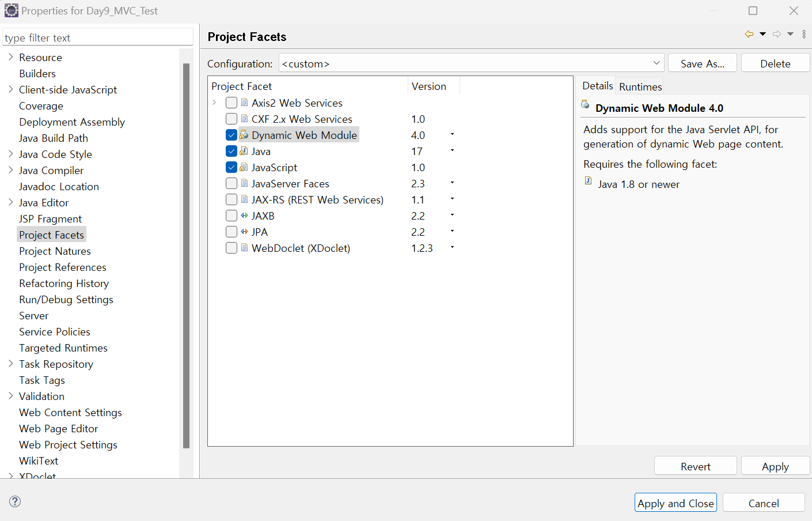Click the help question mark icon
Screen dimensions: 812x521
pyautogui.click(x=15, y=501)
